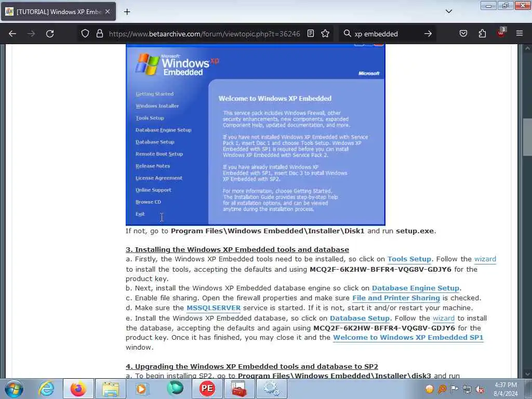Click the Windows XP Embedded installer screenshot

(x=256, y=135)
